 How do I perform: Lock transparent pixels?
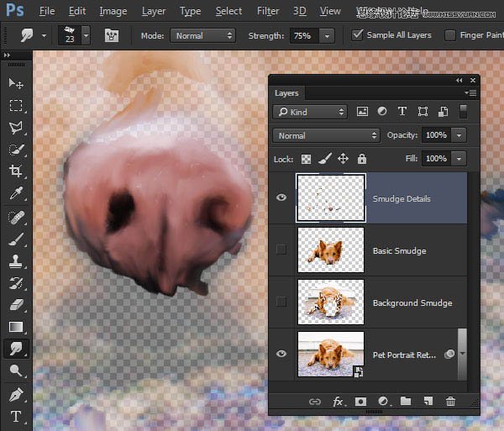click(x=306, y=159)
